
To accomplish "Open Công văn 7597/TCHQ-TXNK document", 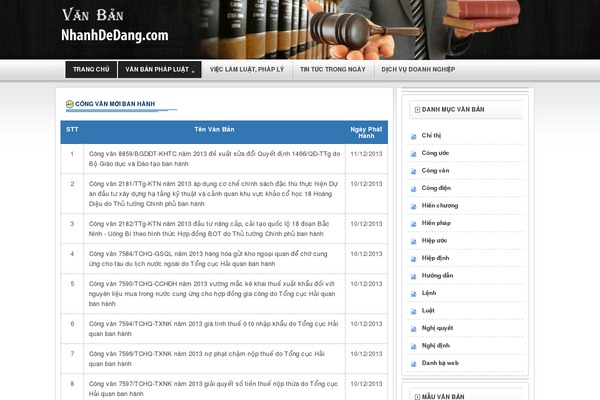I will click(213, 389).
